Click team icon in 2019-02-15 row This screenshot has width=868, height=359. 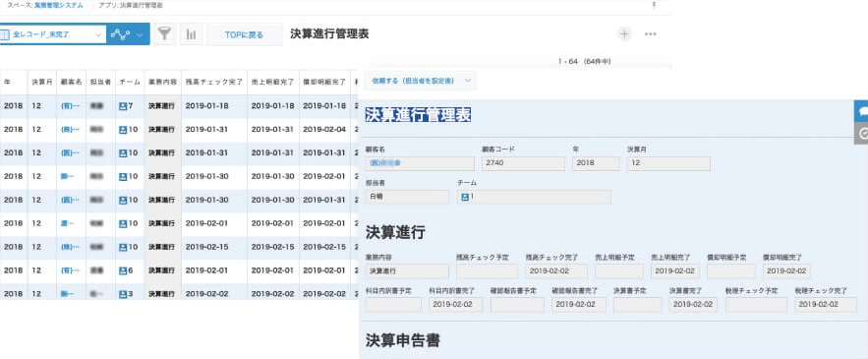[123, 247]
